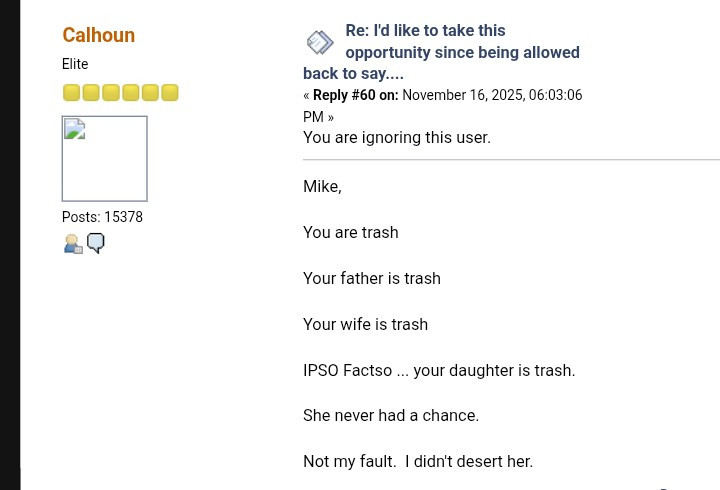Viewport: 720px width, 490px height.
Task: Click the first yellow rank star
Action: pyautogui.click(x=71, y=93)
